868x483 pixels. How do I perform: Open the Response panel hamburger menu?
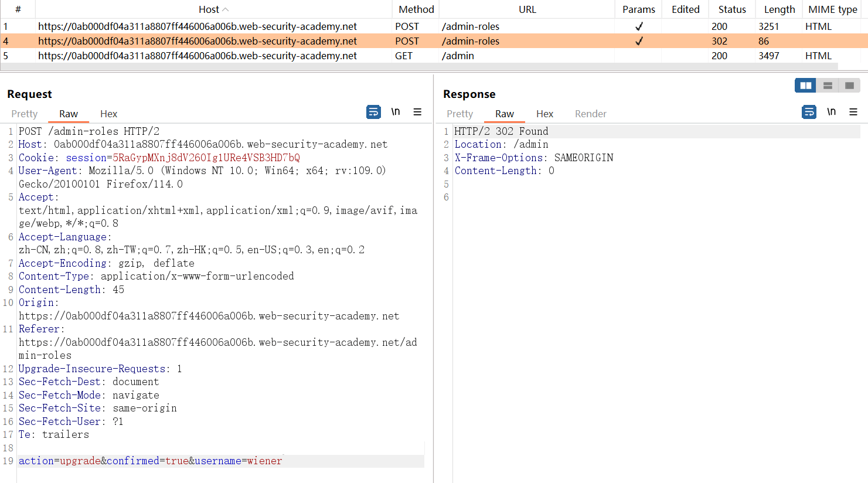(x=853, y=112)
